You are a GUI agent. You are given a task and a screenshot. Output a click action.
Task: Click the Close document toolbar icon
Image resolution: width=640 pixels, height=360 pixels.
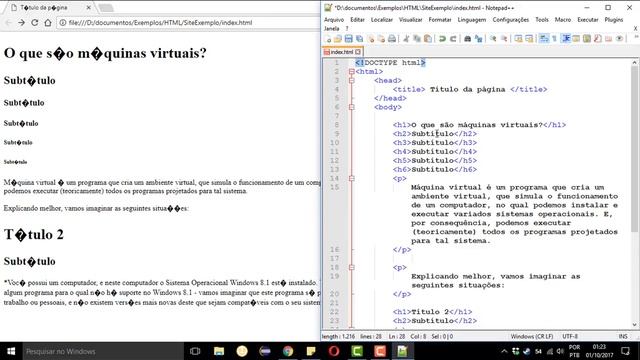pos(371,39)
